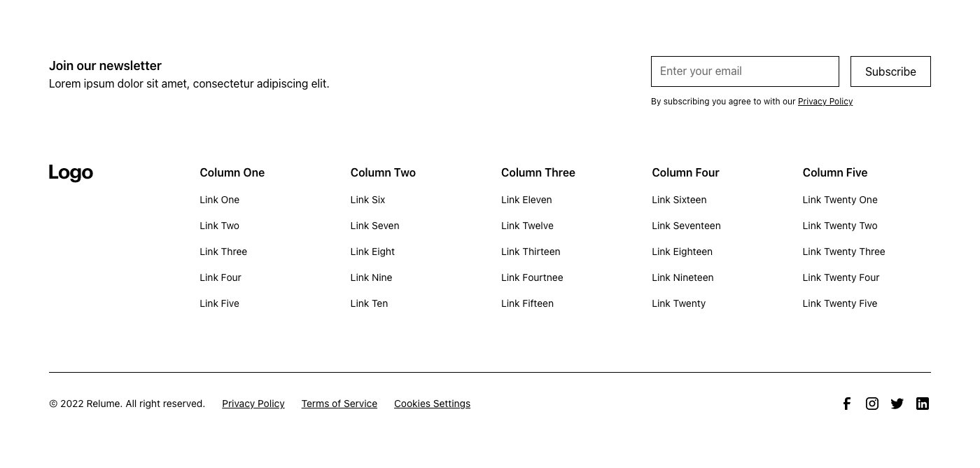Open the LinkedIn social icon
980x468 pixels.
click(x=922, y=404)
